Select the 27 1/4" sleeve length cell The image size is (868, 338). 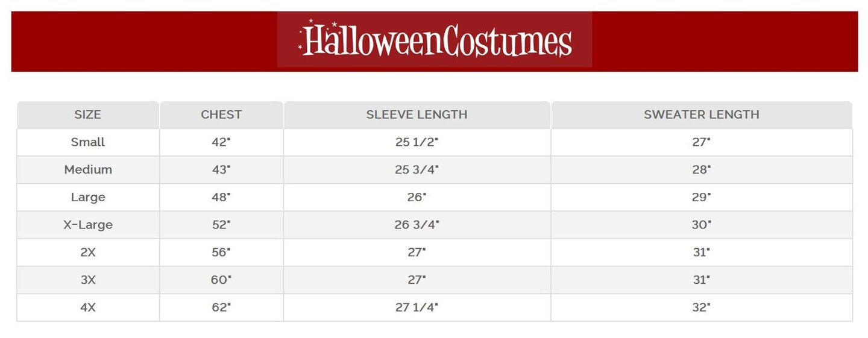click(x=417, y=307)
